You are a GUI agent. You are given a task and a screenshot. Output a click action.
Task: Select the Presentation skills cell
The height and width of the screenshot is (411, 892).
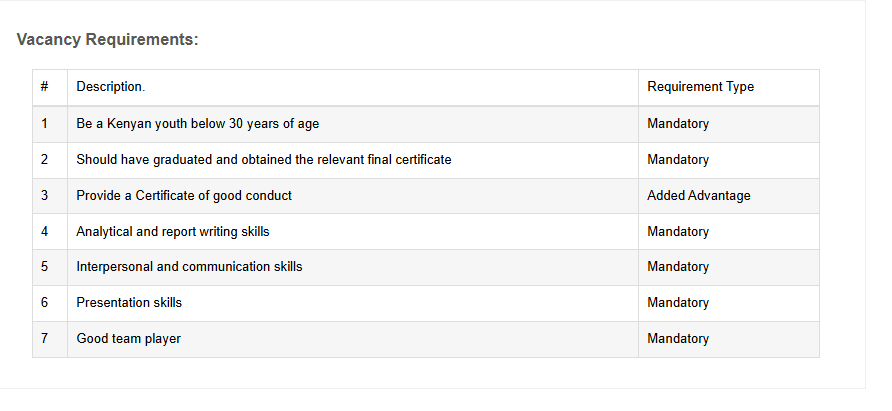(x=129, y=303)
